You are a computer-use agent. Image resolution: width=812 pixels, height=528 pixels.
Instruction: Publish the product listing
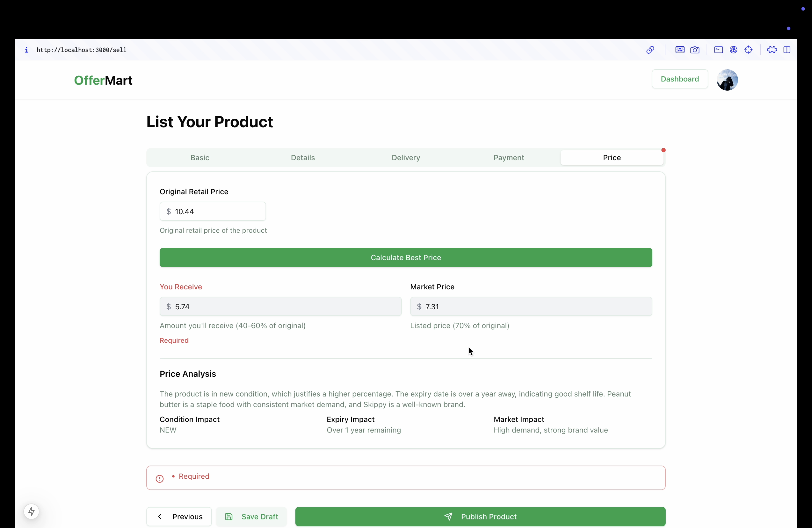point(480,516)
